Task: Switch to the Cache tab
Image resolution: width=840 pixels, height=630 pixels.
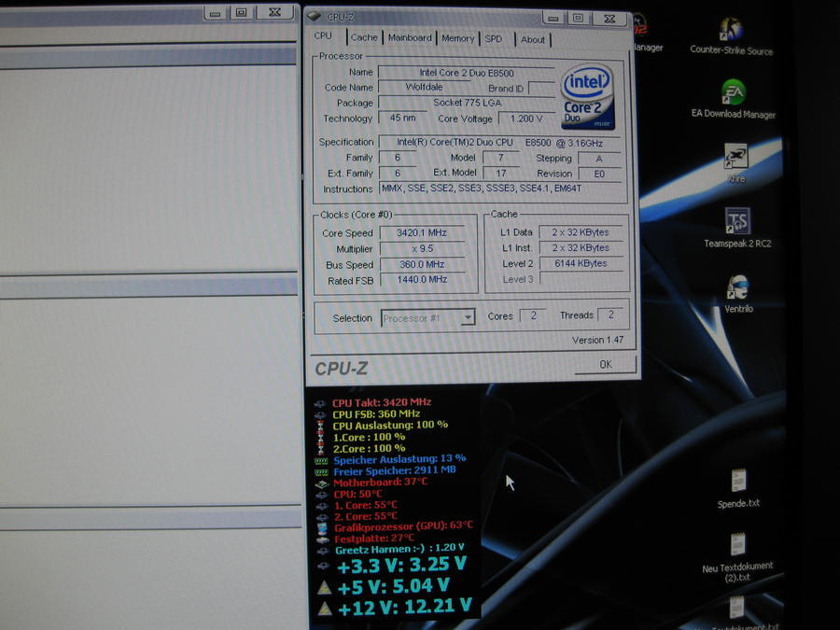Action: pyautogui.click(x=364, y=37)
